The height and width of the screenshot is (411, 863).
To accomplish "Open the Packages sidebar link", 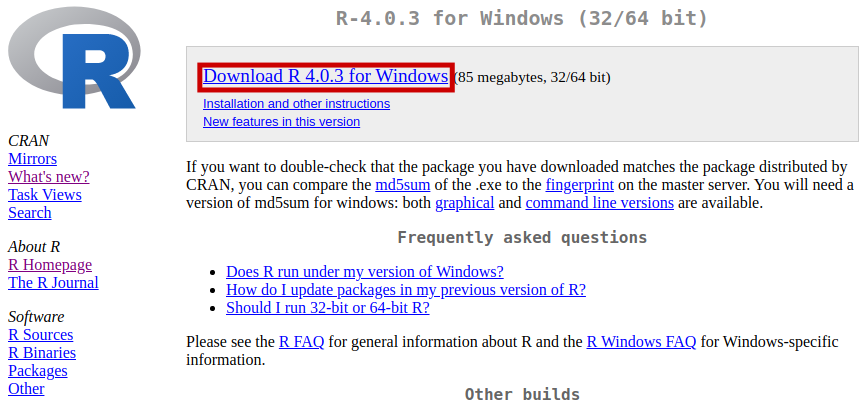I will (38, 371).
